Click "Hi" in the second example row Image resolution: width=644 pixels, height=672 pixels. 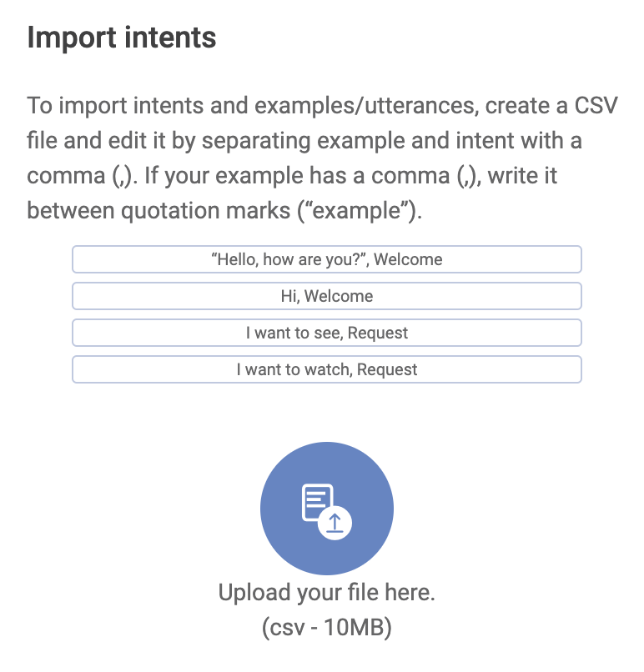[x=288, y=296]
